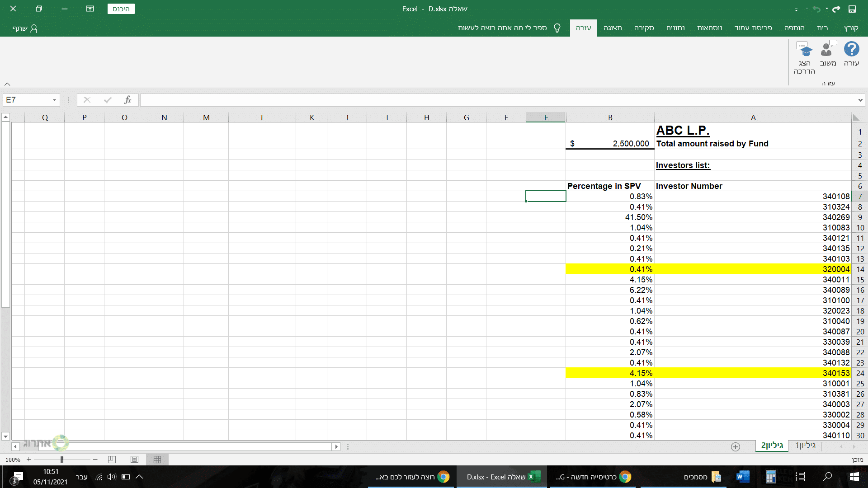Click the Feedback (משוב) icon
The height and width of the screenshot is (488, 868).
828,49
